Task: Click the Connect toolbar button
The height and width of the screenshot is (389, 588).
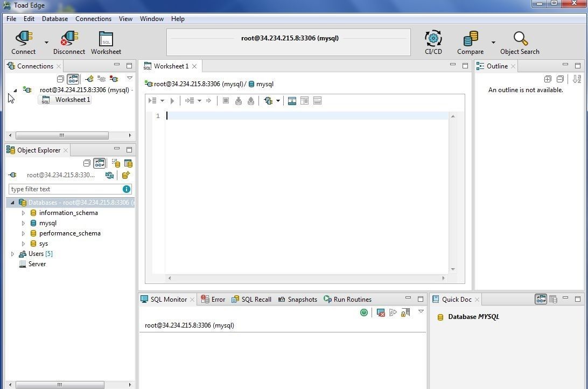Action: pos(23,43)
